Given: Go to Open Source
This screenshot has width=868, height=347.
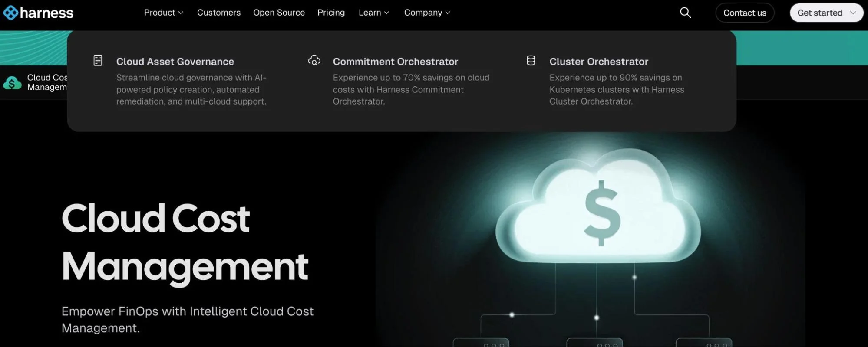Looking at the screenshot, I should tap(279, 13).
